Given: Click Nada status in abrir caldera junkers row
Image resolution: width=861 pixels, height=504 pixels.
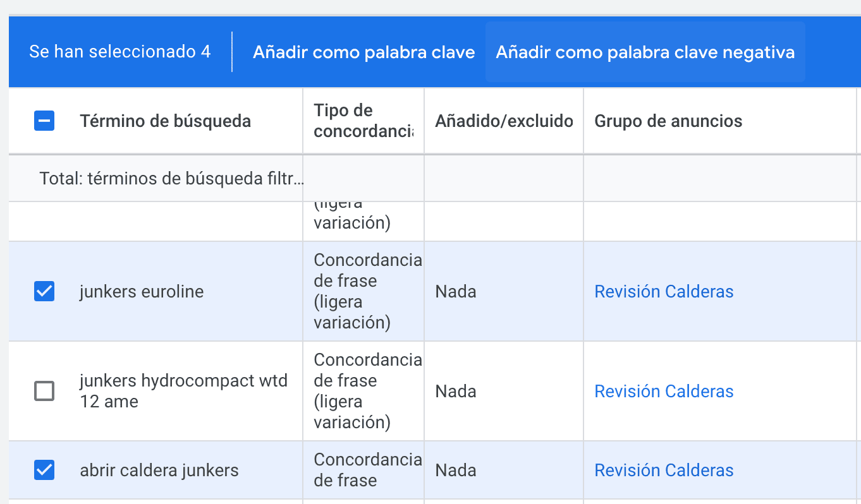Looking at the screenshot, I should 456,471.
